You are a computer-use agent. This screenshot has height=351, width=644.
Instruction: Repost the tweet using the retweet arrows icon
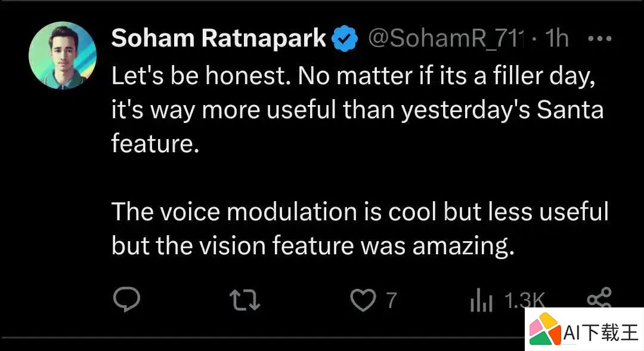tap(245, 300)
